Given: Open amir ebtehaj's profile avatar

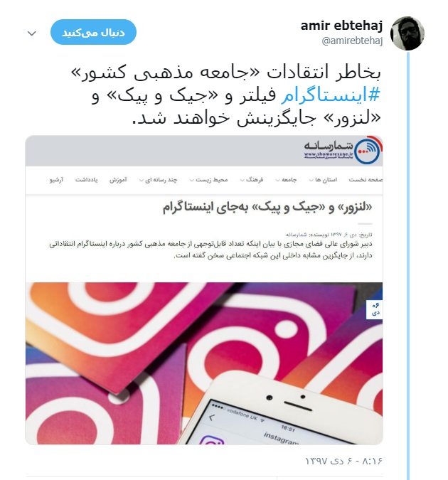Looking at the screenshot, I should pos(407,33).
